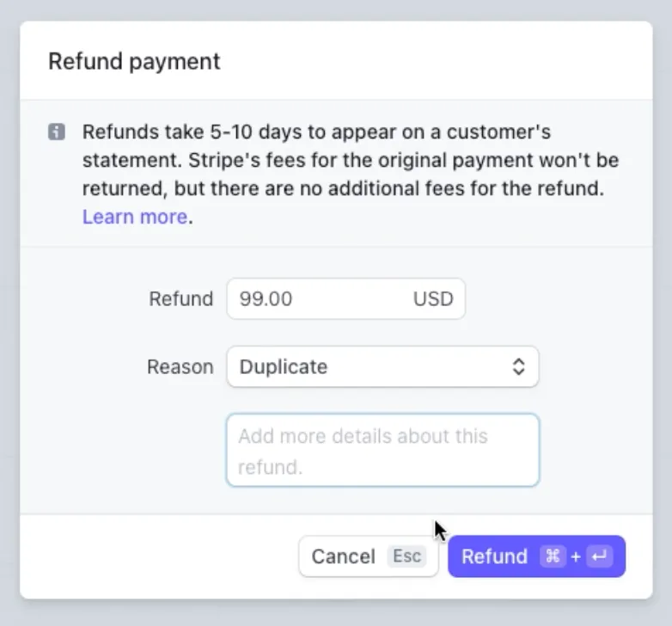Confirm with the purple Refund button
The image size is (672, 626).
tap(536, 556)
